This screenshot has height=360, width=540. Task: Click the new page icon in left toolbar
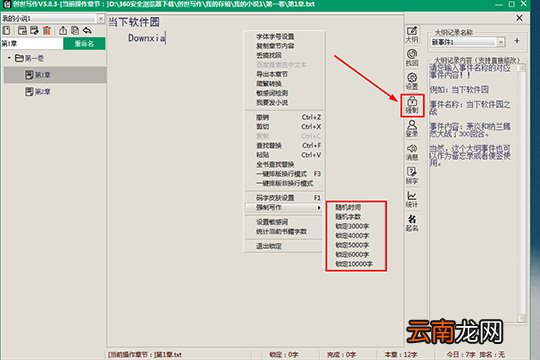click(x=7, y=31)
